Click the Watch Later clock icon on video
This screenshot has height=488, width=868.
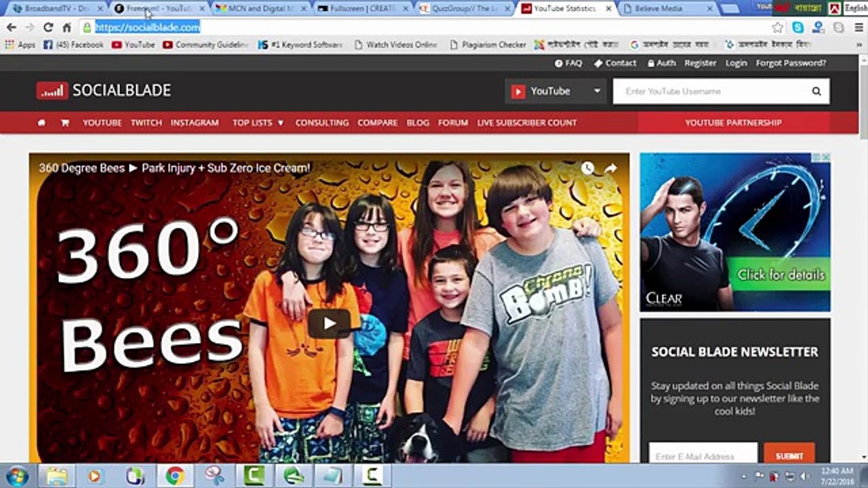pos(587,168)
